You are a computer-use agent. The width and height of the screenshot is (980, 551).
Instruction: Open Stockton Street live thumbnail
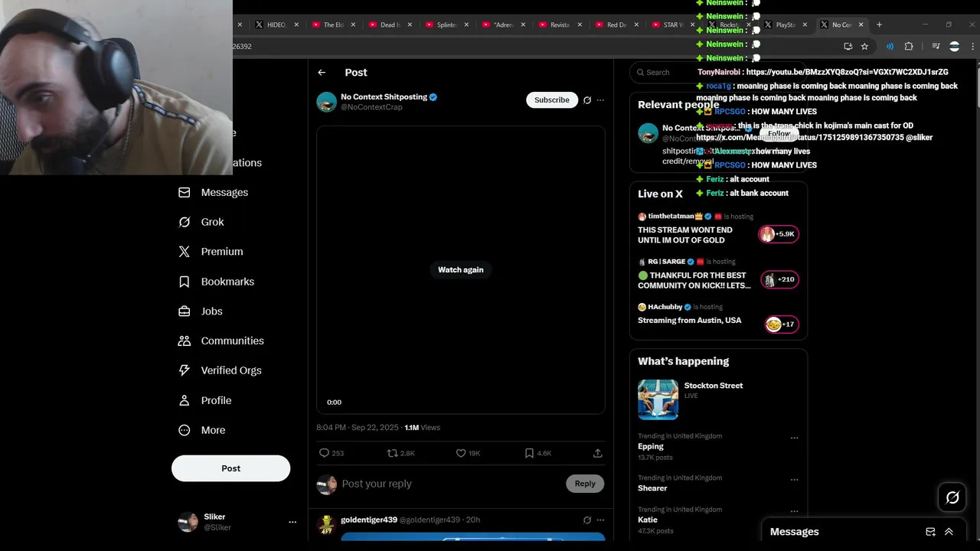point(658,399)
